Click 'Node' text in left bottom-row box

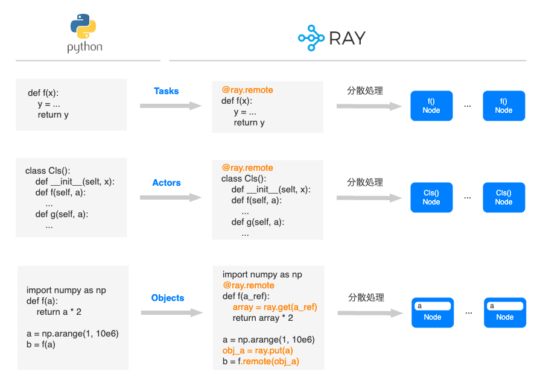coord(433,317)
